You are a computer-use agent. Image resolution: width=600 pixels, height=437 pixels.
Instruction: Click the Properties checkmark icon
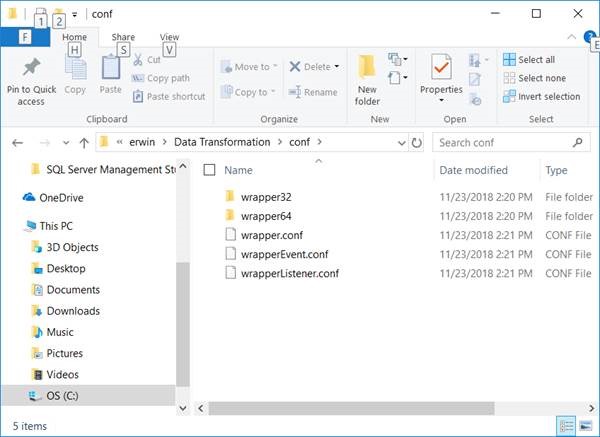click(x=441, y=67)
